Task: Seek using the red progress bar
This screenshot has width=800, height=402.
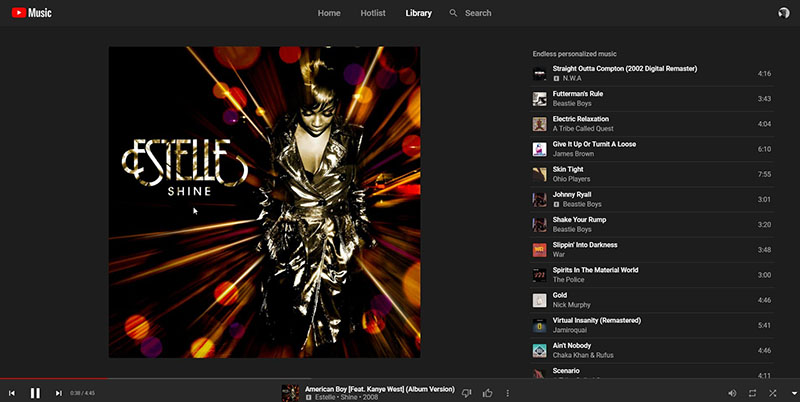Action: click(x=54, y=379)
